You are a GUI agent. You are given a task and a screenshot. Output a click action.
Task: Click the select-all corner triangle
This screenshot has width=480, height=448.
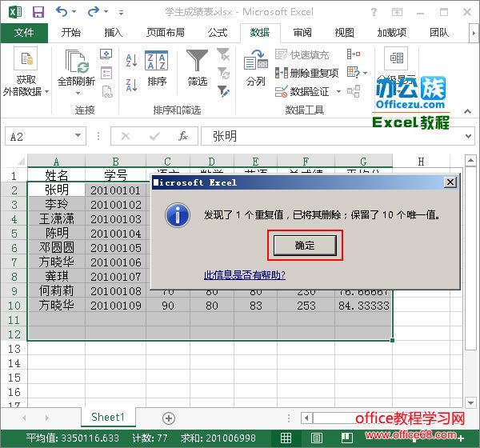(21, 161)
